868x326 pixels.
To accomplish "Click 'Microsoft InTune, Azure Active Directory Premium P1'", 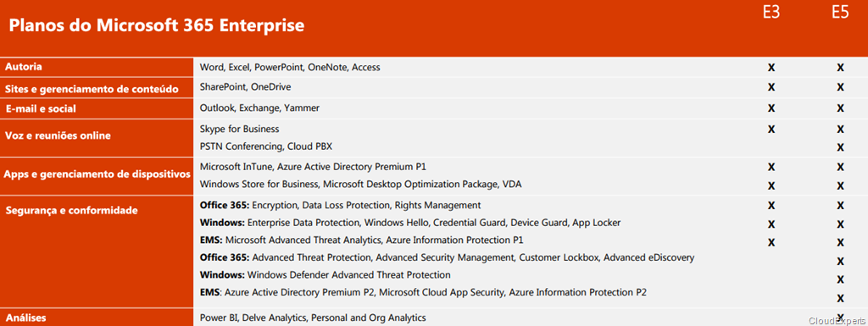I will (313, 166).
